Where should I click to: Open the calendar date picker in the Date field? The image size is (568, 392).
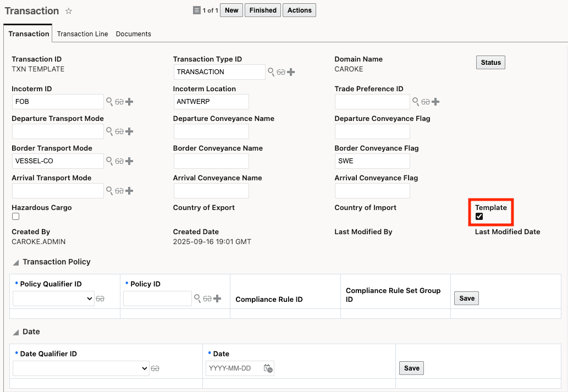pyautogui.click(x=267, y=368)
